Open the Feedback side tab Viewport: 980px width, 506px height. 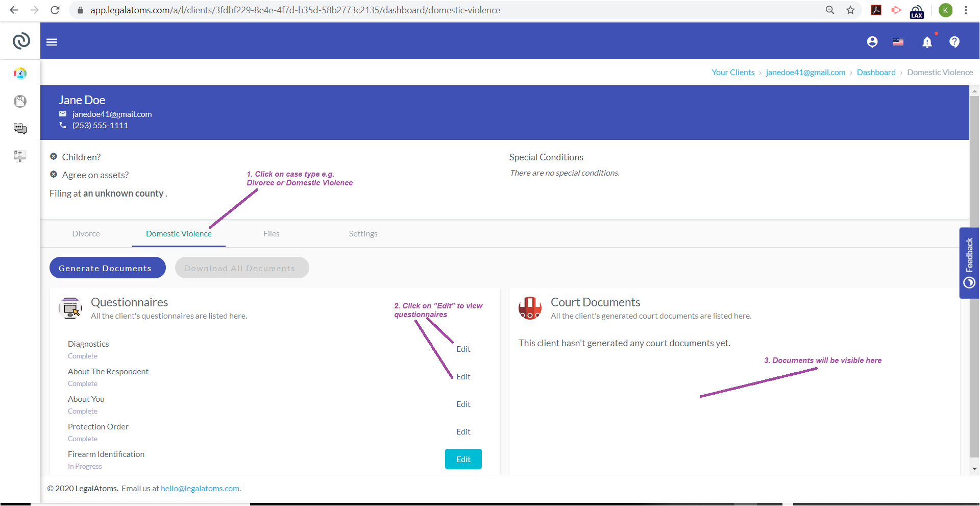click(969, 263)
